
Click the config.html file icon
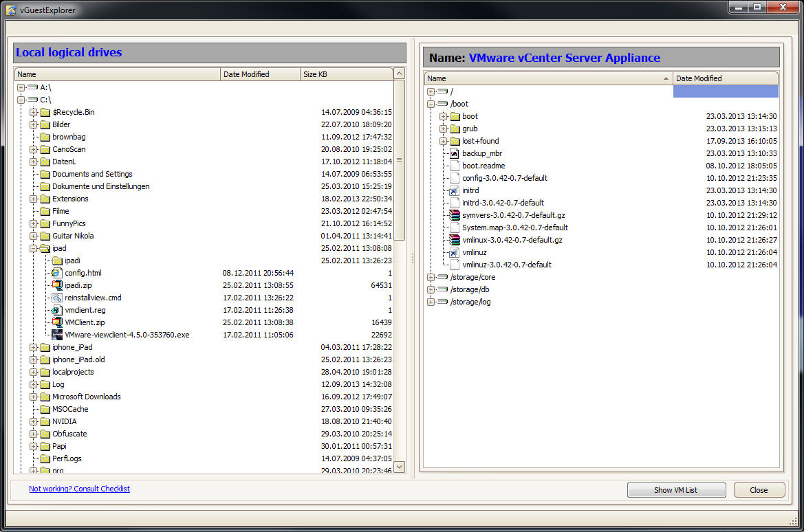point(57,273)
